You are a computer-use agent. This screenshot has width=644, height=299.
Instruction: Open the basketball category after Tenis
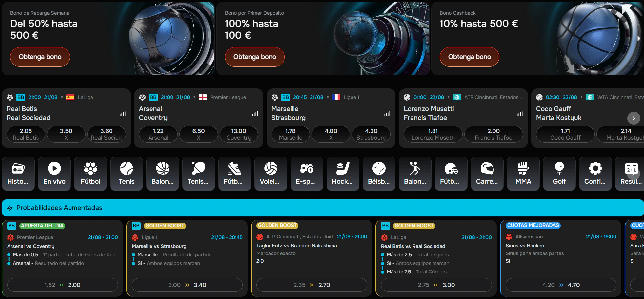pyautogui.click(x=163, y=174)
